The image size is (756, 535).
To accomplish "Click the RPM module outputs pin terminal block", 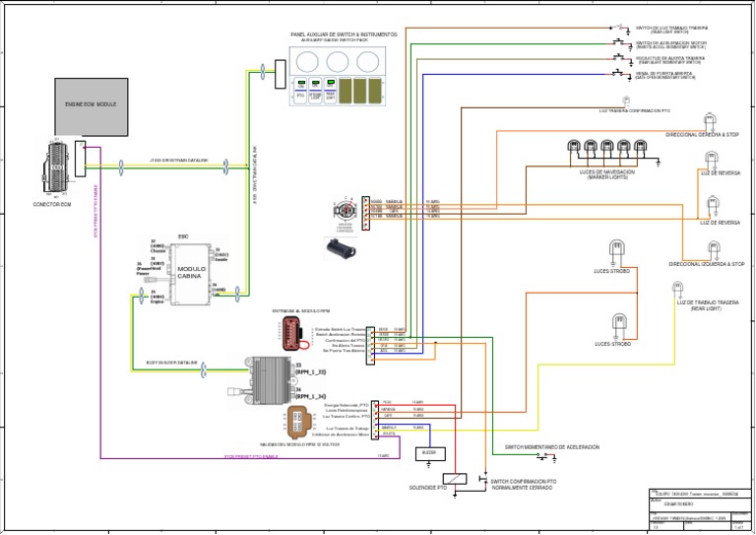I will (x=375, y=420).
